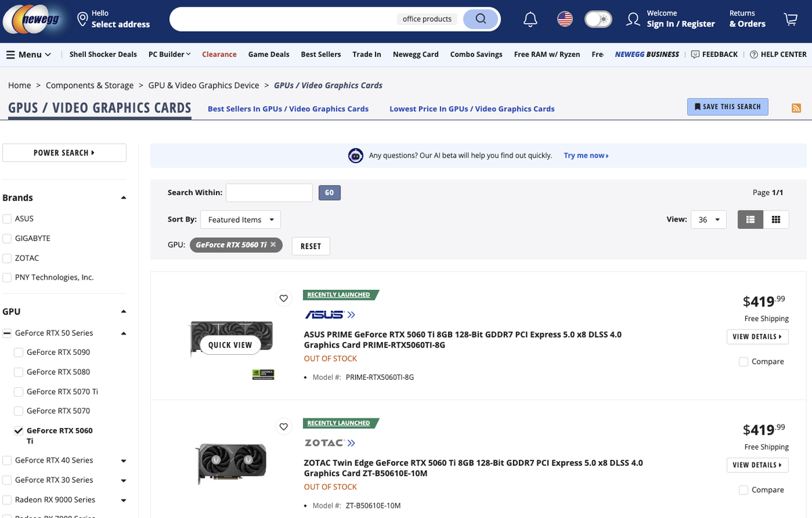The width and height of the screenshot is (812, 518).
Task: Expand GeForce RTX 30 Series arrow
Action: click(123, 481)
